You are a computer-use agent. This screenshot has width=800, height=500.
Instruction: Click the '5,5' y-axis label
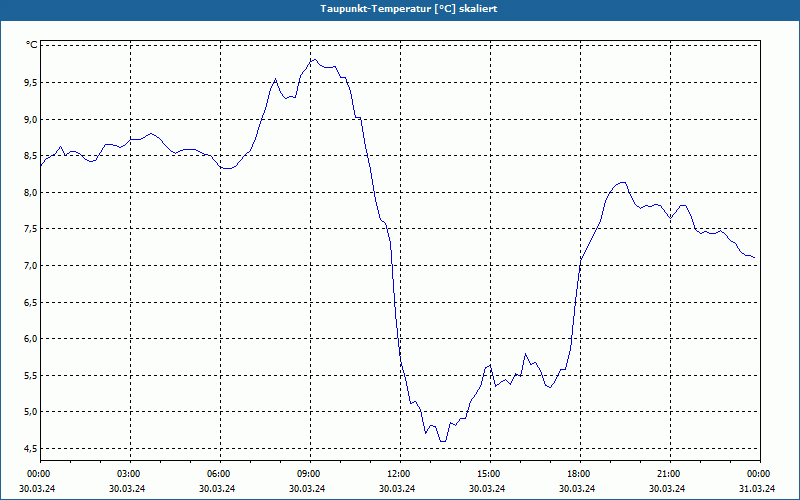pos(32,376)
